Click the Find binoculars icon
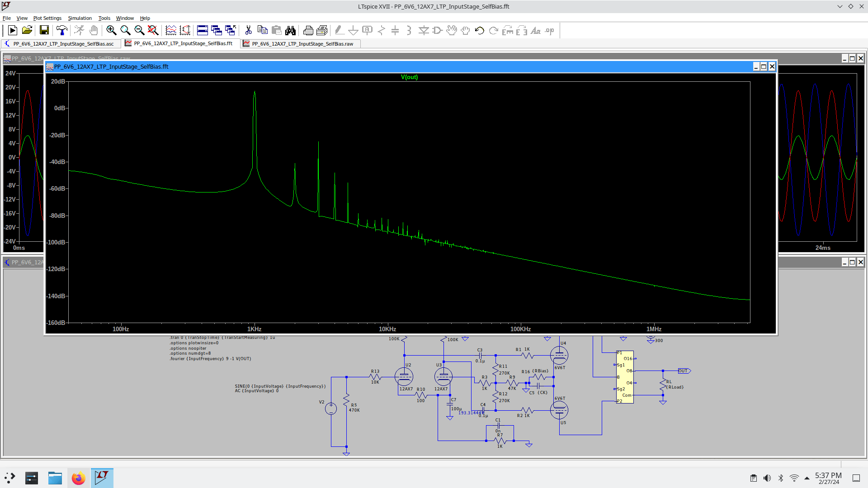The width and height of the screenshot is (868, 488). 290,30
